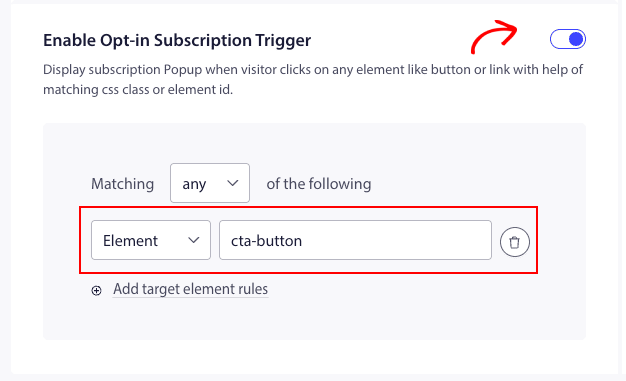Click the of the following text
The image size is (626, 381).
[x=319, y=184]
